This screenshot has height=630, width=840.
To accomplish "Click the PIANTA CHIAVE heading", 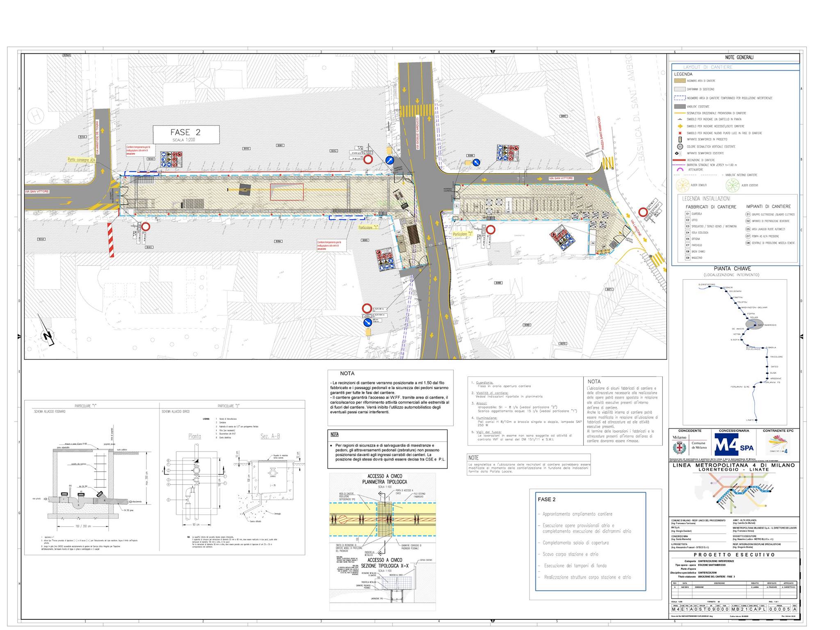I will coord(732,269).
